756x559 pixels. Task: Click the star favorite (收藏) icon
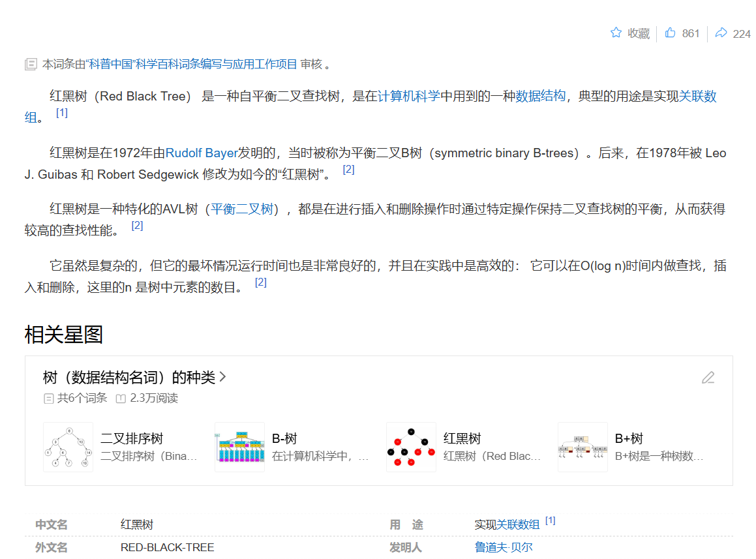616,33
